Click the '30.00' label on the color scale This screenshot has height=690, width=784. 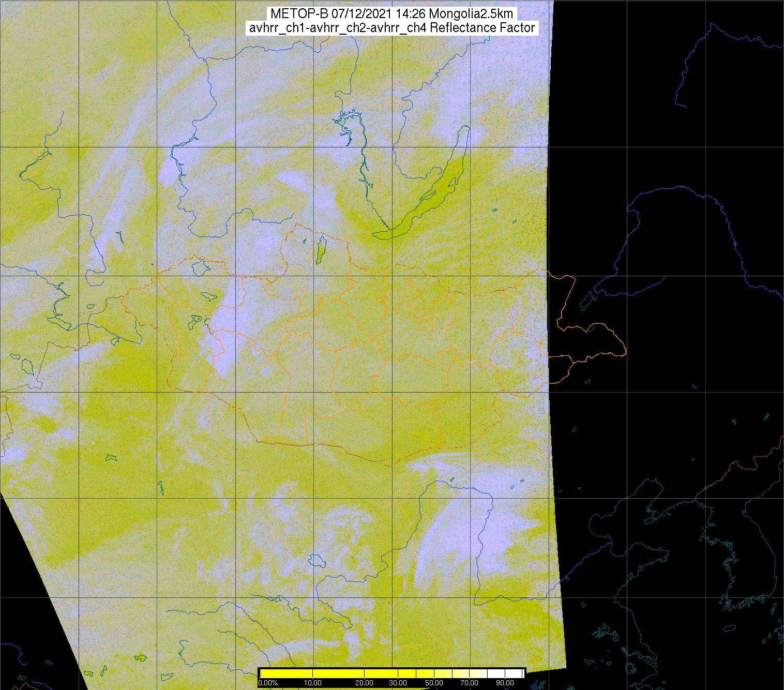coord(398,683)
